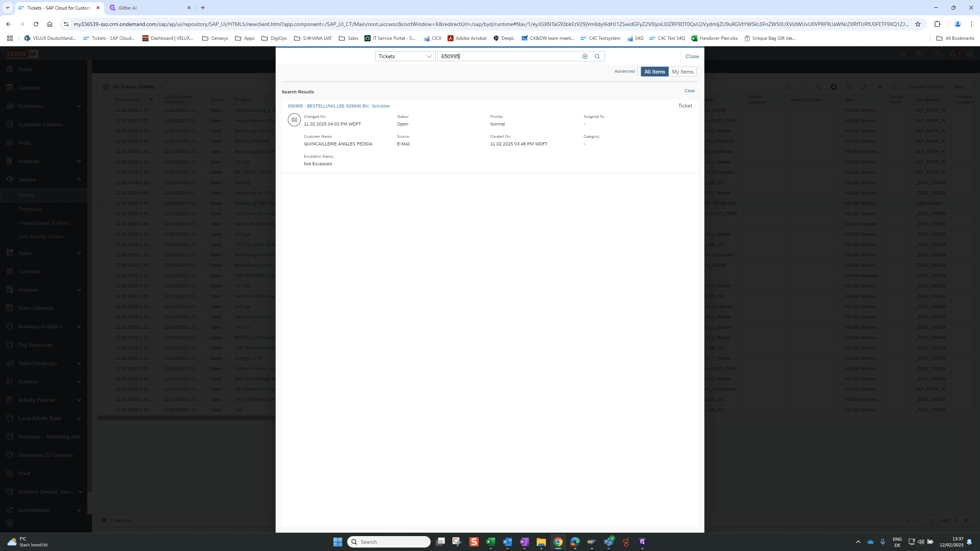Click the Chrome address bar URL

(491, 24)
